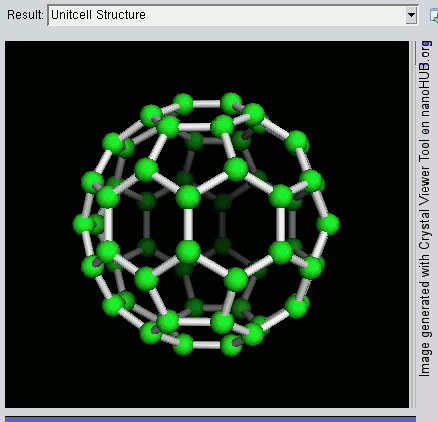This screenshot has height=422, width=438.
Task: Select the leftmost green atom of the fullerene
Action: click(x=83, y=224)
